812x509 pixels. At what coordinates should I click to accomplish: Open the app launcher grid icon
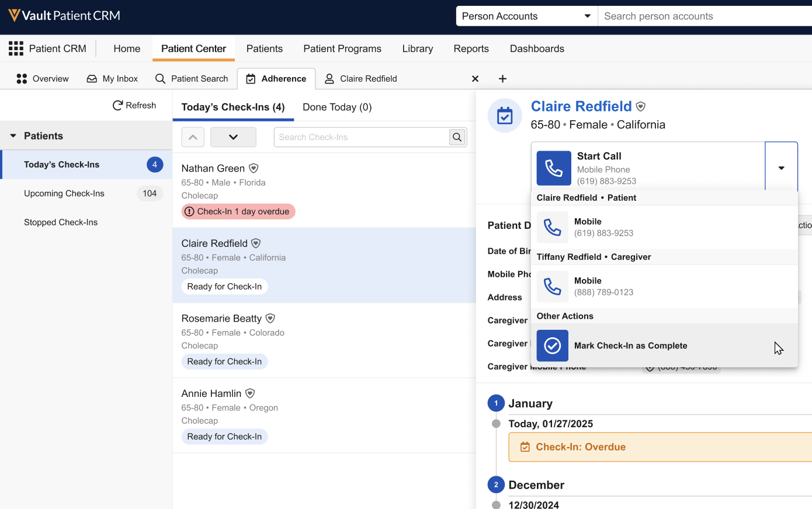coord(16,48)
